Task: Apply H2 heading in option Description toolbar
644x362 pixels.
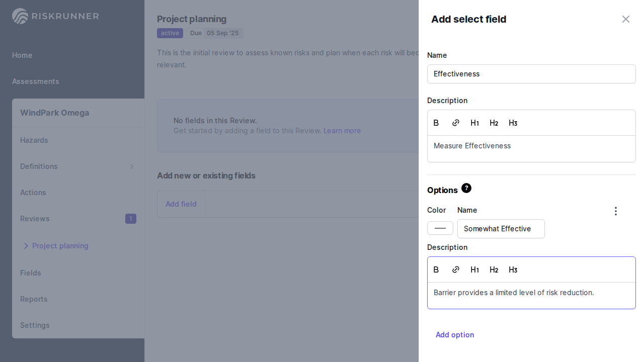Action: tap(494, 270)
